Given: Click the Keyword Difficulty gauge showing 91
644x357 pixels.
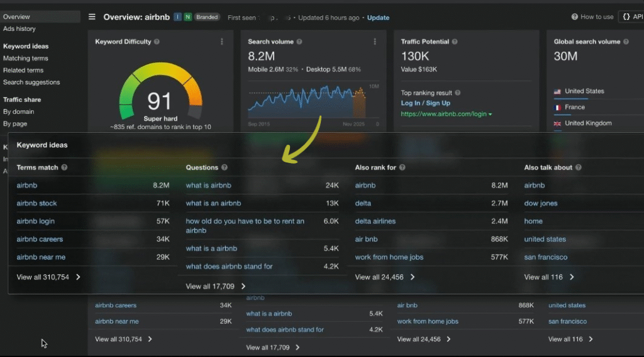Looking at the screenshot, I should click(x=160, y=93).
